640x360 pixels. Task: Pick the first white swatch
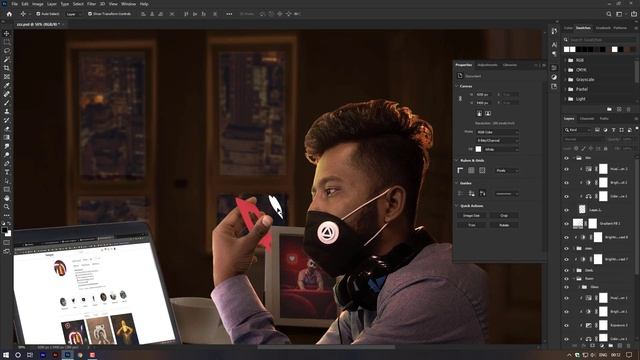(x=566, y=49)
